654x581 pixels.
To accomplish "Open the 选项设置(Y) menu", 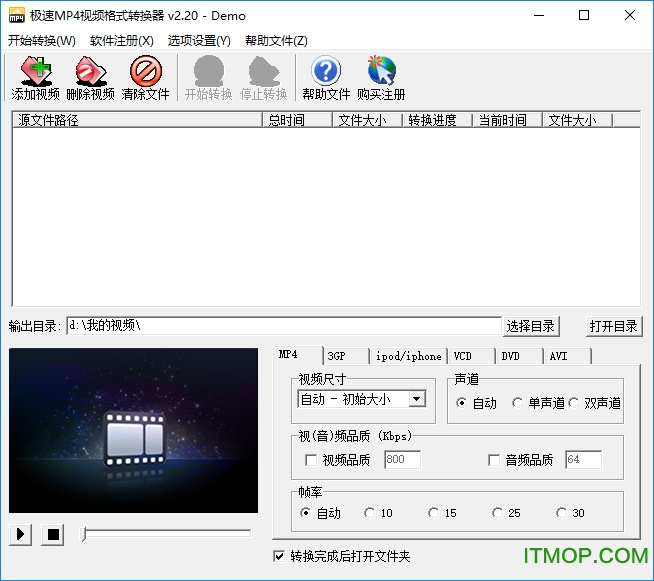I will tap(199, 40).
